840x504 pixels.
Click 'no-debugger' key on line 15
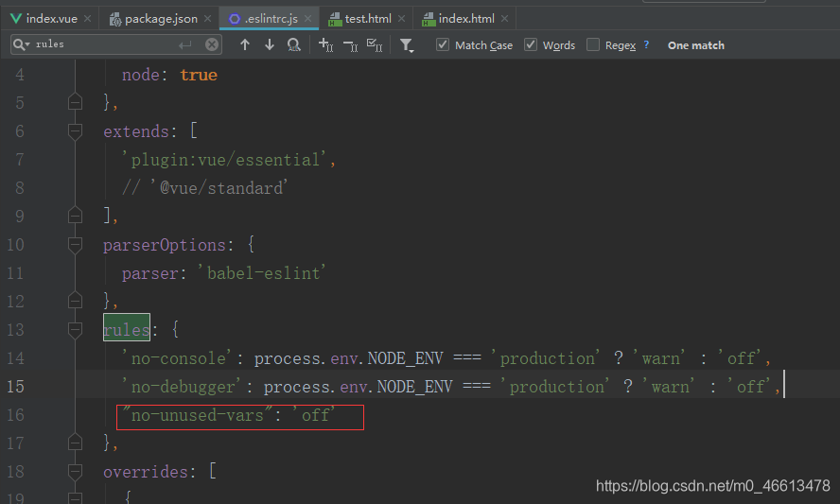point(184,387)
